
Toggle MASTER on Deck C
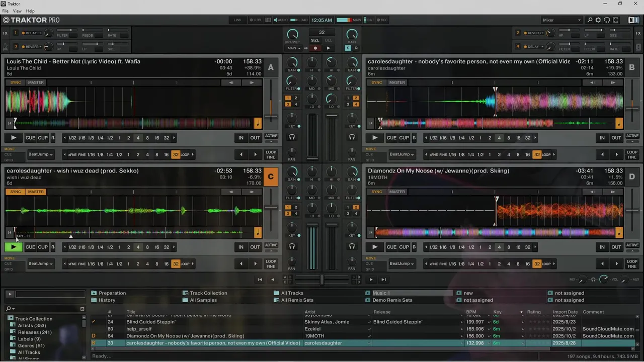pos(36,192)
